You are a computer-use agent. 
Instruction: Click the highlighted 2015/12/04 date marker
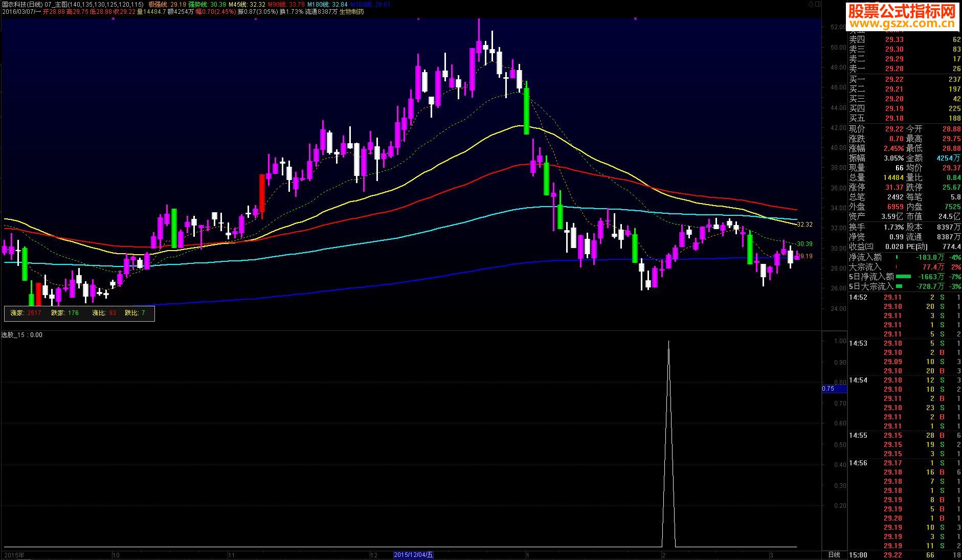point(413,555)
